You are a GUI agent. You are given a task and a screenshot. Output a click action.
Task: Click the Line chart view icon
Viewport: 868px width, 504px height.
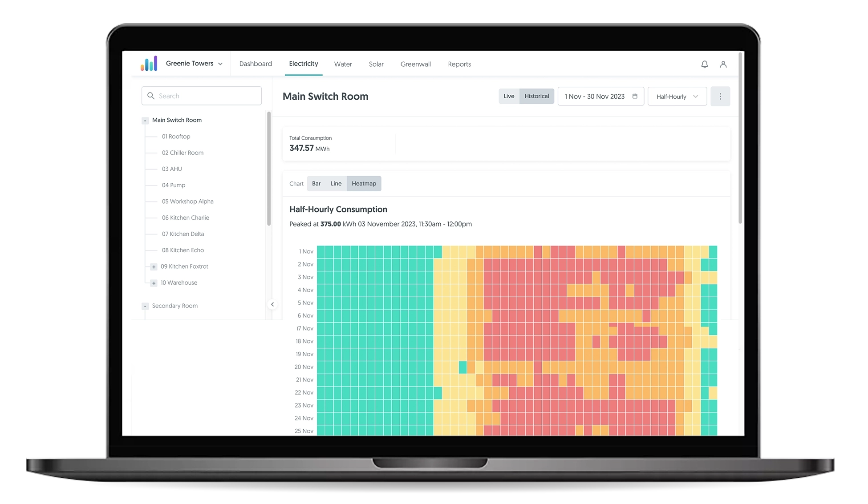pos(336,183)
